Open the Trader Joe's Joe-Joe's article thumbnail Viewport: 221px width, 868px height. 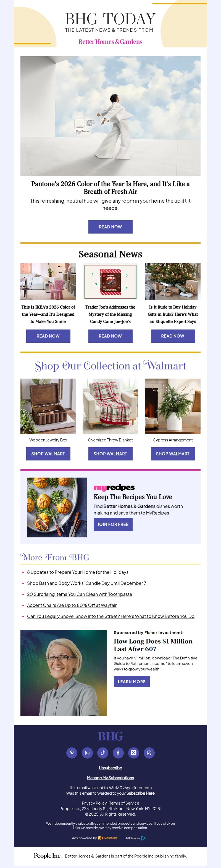[110, 282]
